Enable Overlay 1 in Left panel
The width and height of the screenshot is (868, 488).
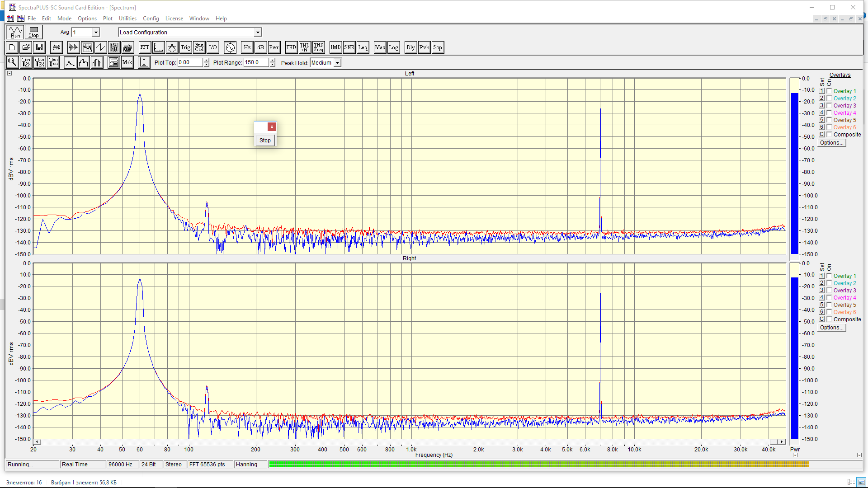[829, 91]
